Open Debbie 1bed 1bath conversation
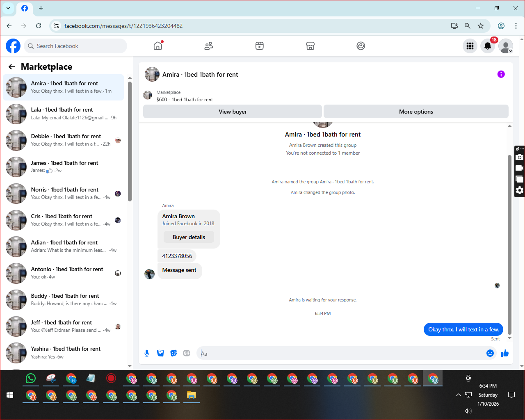Image resolution: width=525 pixels, height=420 pixels. click(x=64, y=140)
